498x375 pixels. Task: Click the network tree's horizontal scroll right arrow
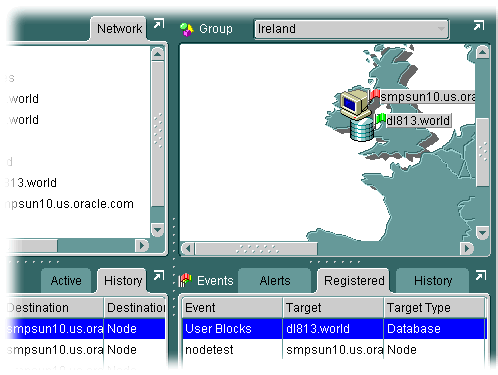tap(142, 246)
